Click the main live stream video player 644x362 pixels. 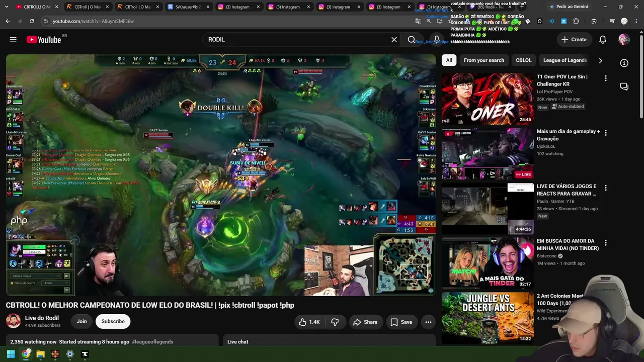point(221,175)
